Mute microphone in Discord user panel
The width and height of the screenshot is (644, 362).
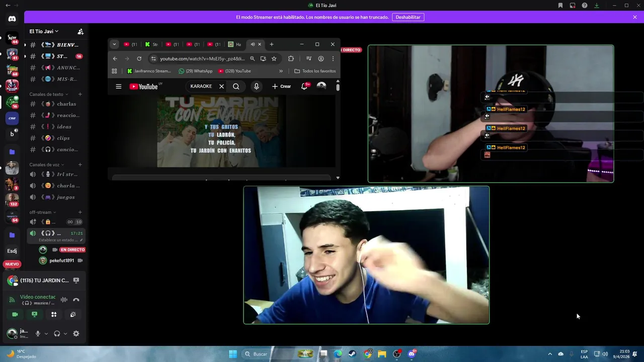tap(38, 333)
